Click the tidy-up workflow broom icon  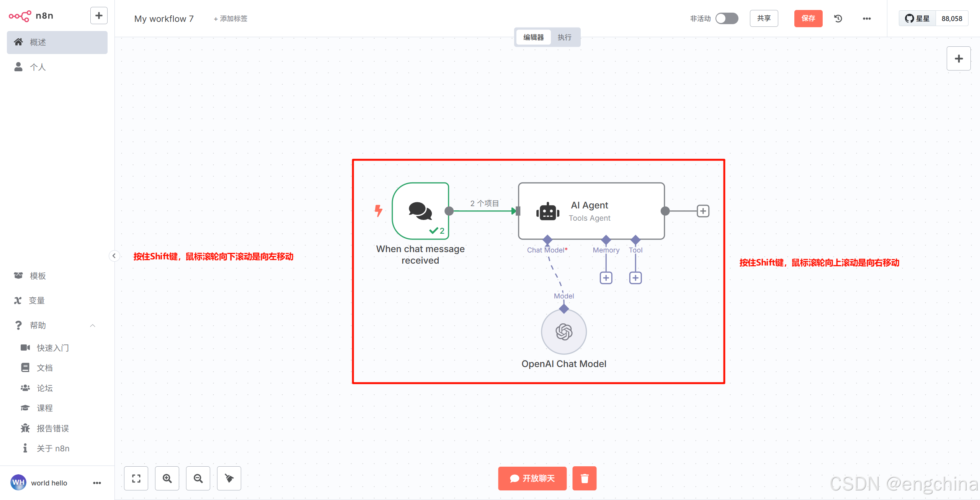[x=229, y=478]
